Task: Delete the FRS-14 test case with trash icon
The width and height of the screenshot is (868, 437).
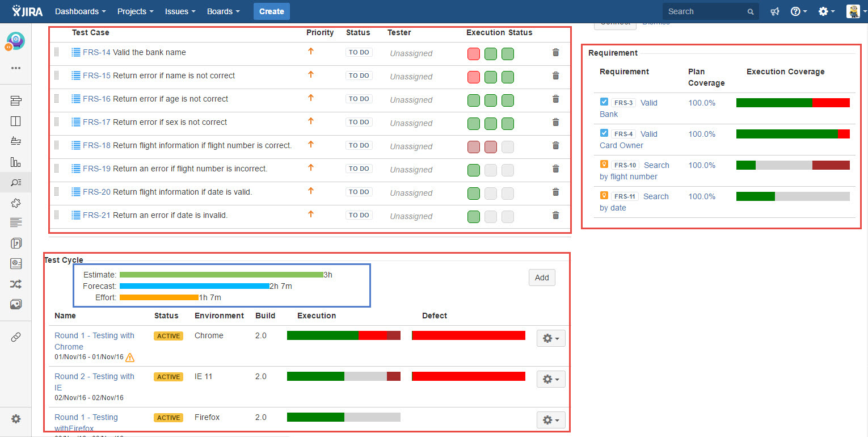Action: coord(555,53)
